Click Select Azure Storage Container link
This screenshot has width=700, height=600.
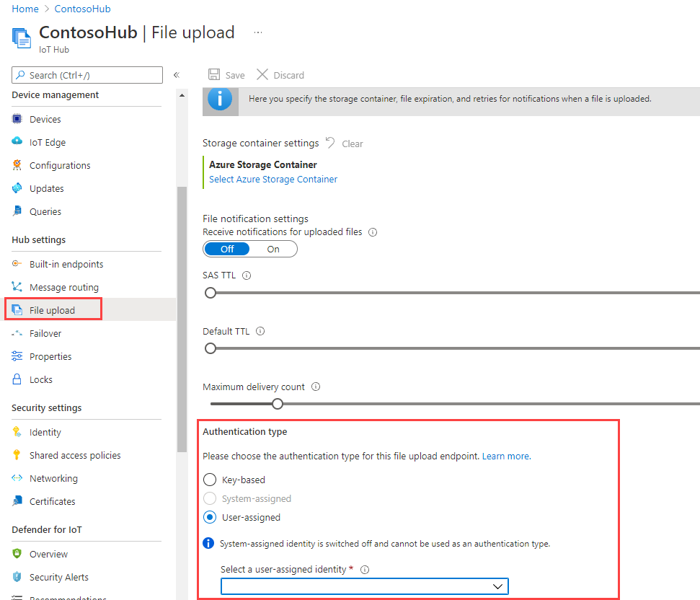pos(273,179)
